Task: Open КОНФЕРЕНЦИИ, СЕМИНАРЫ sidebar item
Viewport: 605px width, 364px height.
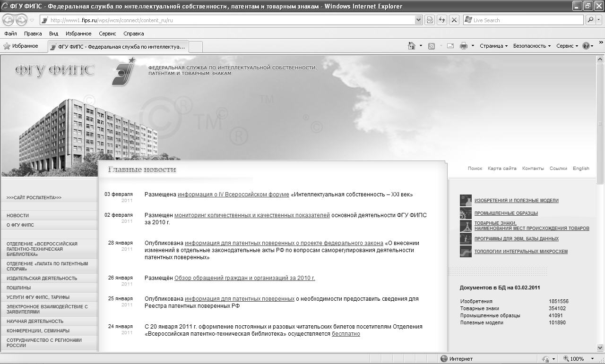Action: (38, 331)
